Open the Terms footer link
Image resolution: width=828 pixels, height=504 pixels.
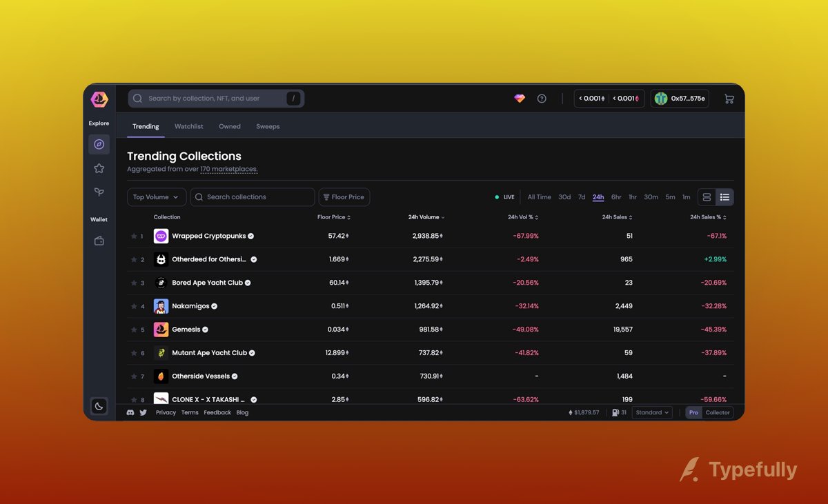click(x=190, y=412)
